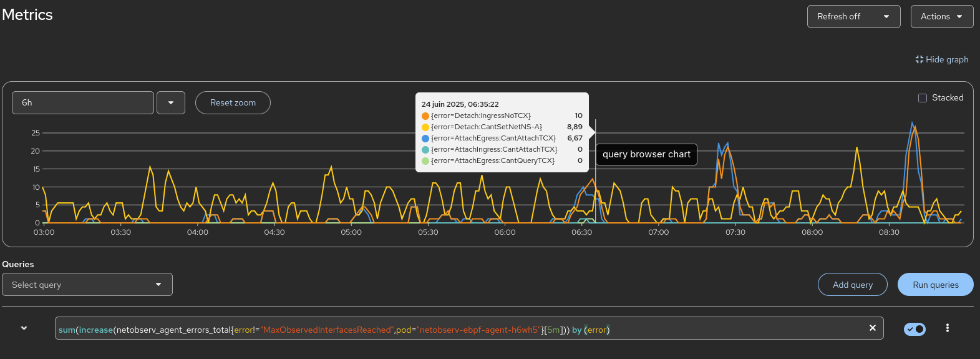The width and height of the screenshot is (980, 359).
Task: Click the orange Detach:IngressNoTCX legend dot
Action: 425,116
